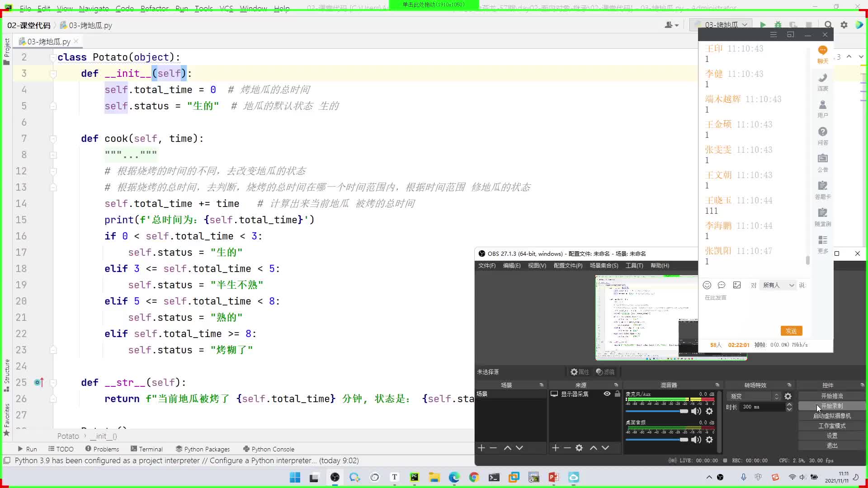Open the Python Console tab
Image resolution: width=868 pixels, height=488 pixels.
(269, 449)
